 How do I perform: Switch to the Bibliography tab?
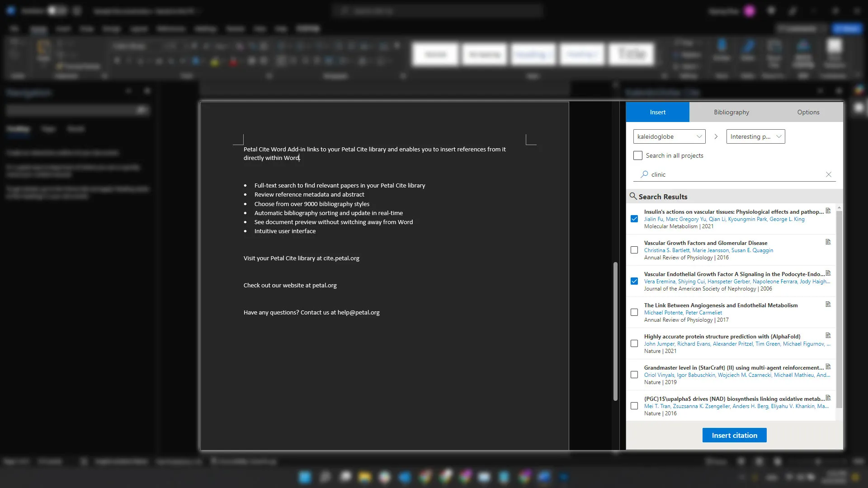click(731, 112)
